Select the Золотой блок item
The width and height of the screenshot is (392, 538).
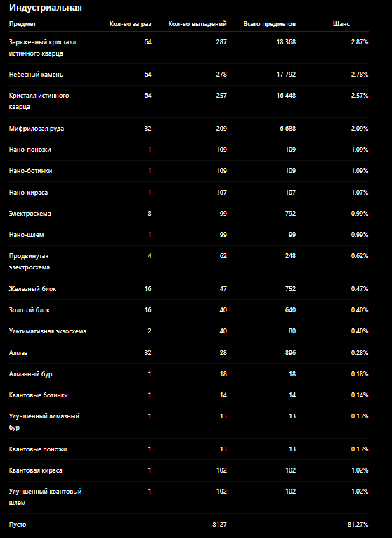[30, 310]
